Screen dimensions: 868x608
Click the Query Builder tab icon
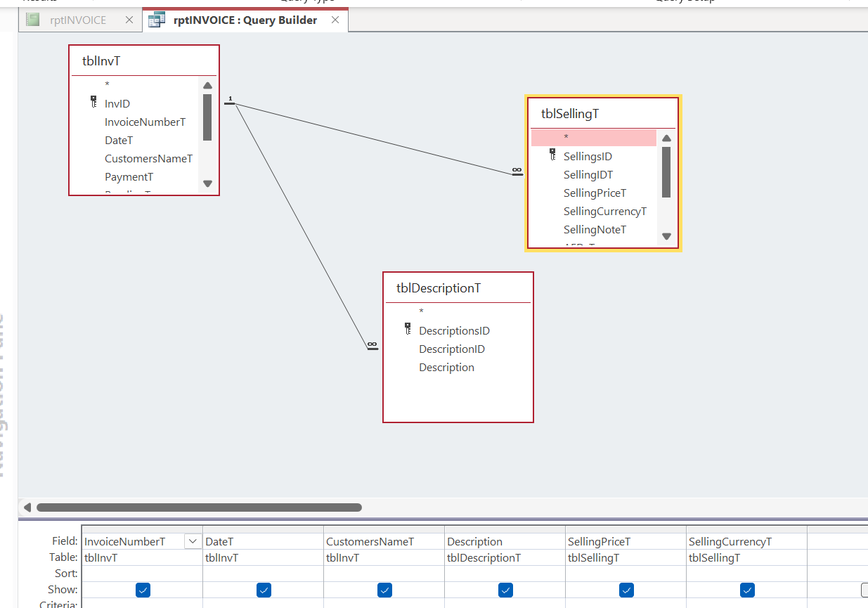pyautogui.click(x=157, y=20)
